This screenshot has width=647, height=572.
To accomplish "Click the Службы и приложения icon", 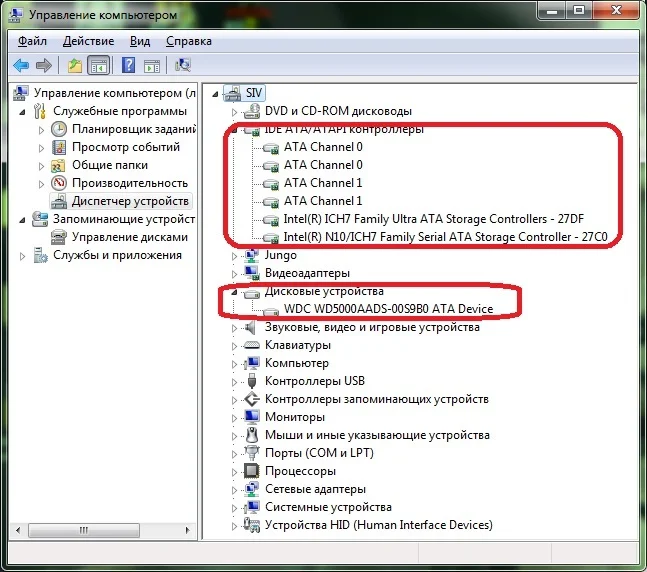I will [40, 255].
